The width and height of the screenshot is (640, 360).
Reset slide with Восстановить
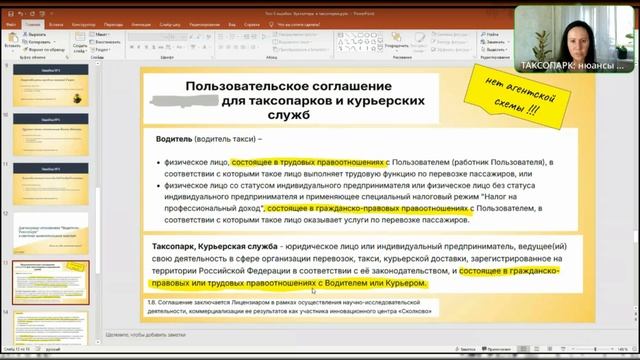click(x=105, y=42)
